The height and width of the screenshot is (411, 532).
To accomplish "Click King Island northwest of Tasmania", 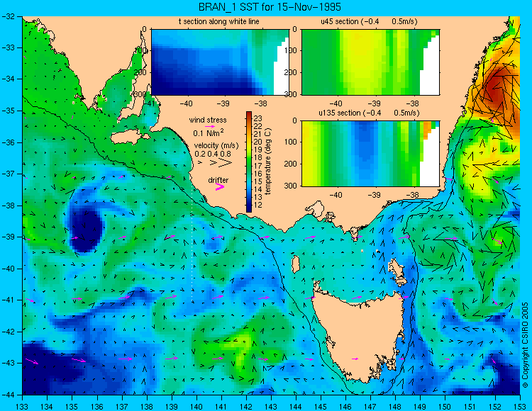I will click(296, 264).
